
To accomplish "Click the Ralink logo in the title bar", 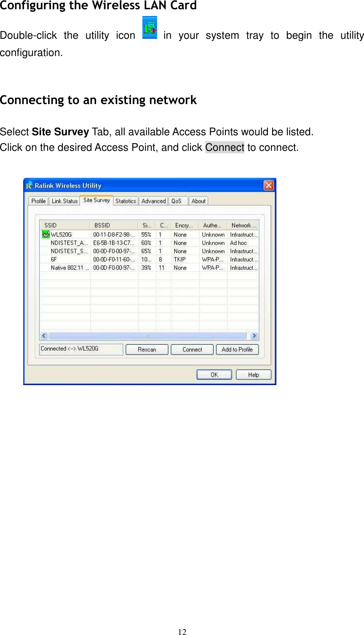I will click(29, 185).
